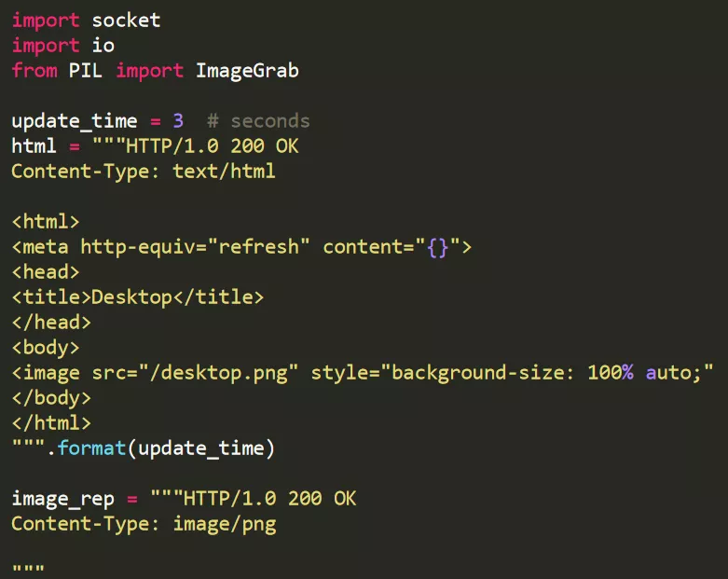This screenshot has height=579, width=728.
Task: Click the 'auto;' keyword in style
Action: point(674,373)
